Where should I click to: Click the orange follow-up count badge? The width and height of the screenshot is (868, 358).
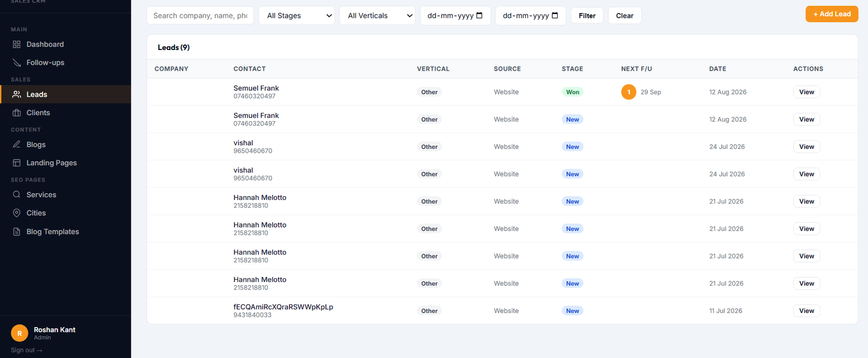[629, 92]
